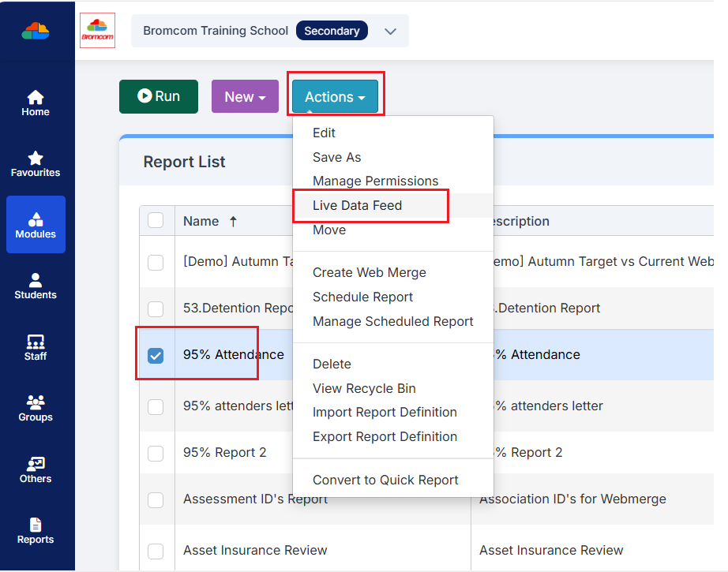Check the Asset Insurance Review report checkbox
The image size is (728, 572).
tap(156, 550)
